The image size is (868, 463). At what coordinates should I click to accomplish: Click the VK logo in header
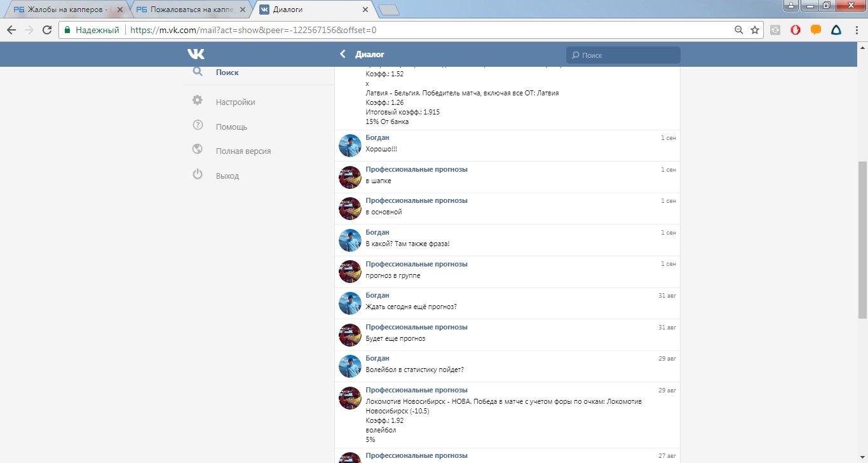[196, 54]
